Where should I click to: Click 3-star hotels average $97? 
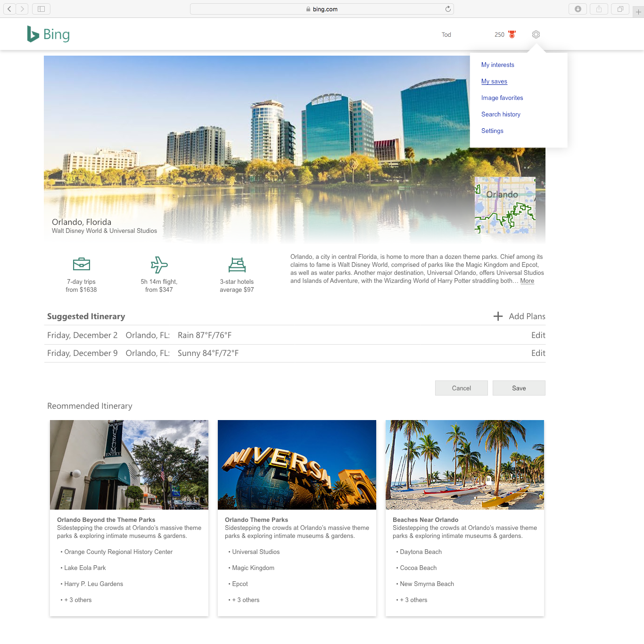[x=237, y=286]
